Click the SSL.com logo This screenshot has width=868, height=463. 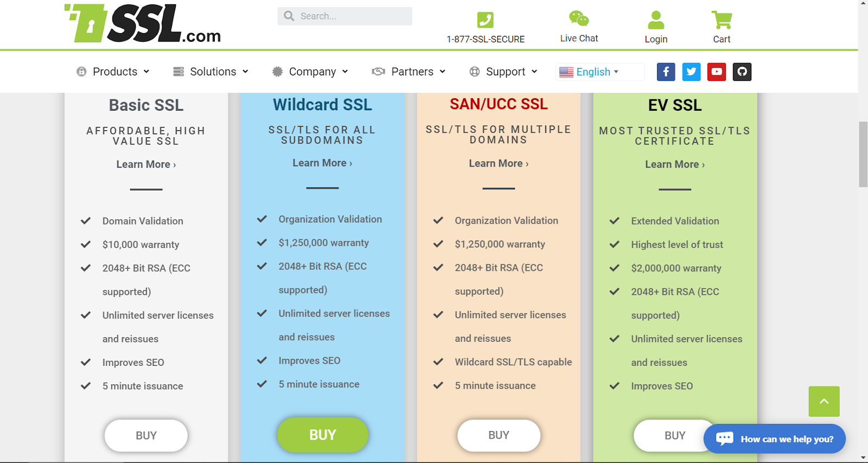(143, 23)
